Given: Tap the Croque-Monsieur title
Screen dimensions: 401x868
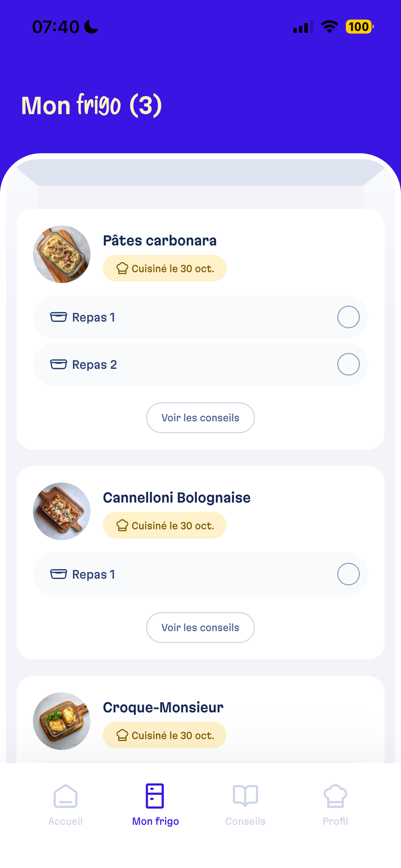Looking at the screenshot, I should pos(163,708).
